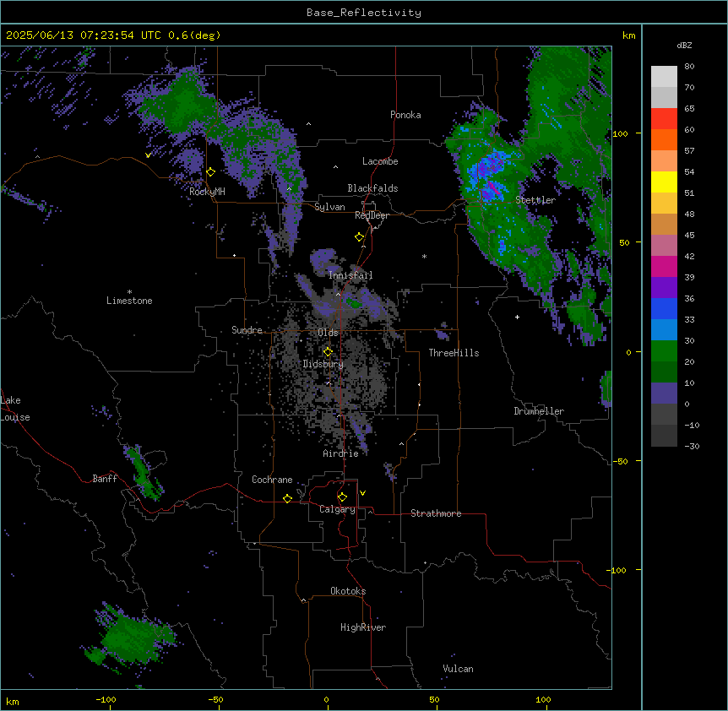728x711 pixels.
Task: Click the dBZ legend heading
Action: point(684,46)
